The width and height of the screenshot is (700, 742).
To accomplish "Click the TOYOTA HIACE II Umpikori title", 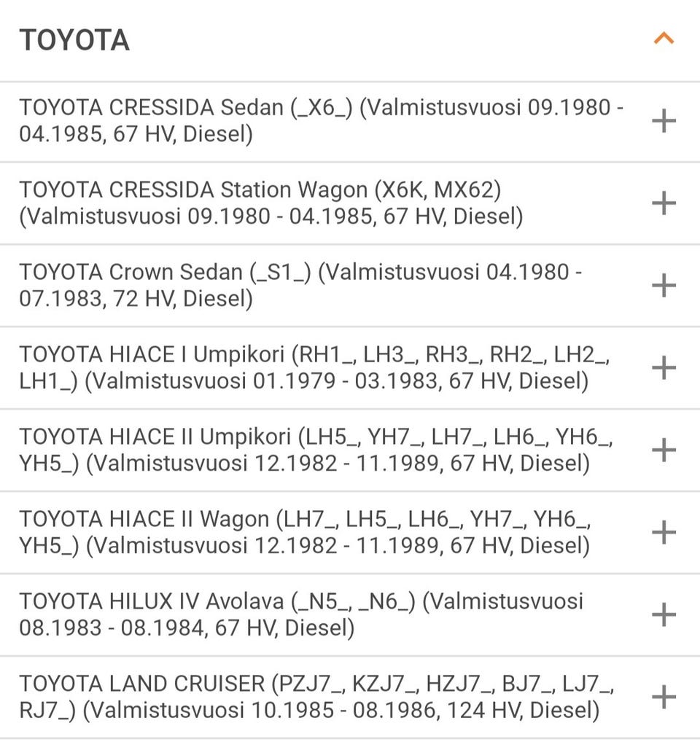I will tap(156, 437).
